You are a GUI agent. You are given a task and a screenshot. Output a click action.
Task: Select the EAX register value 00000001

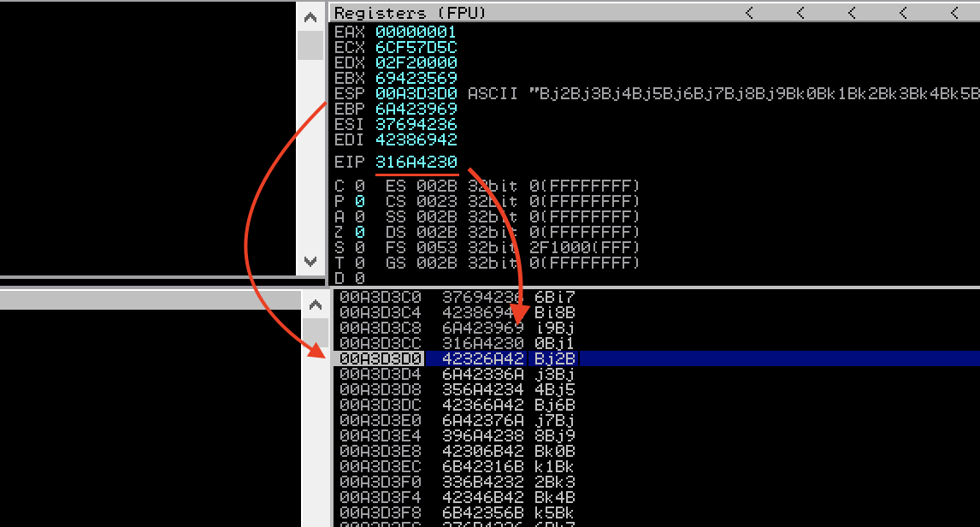416,32
